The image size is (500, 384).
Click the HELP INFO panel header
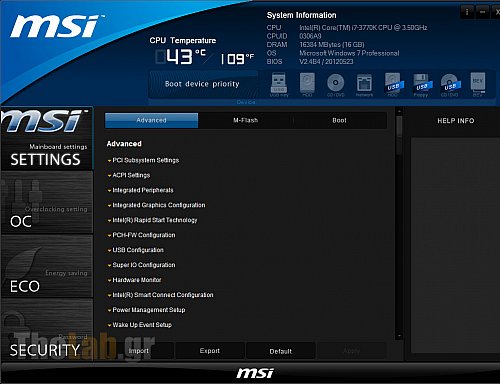456,121
